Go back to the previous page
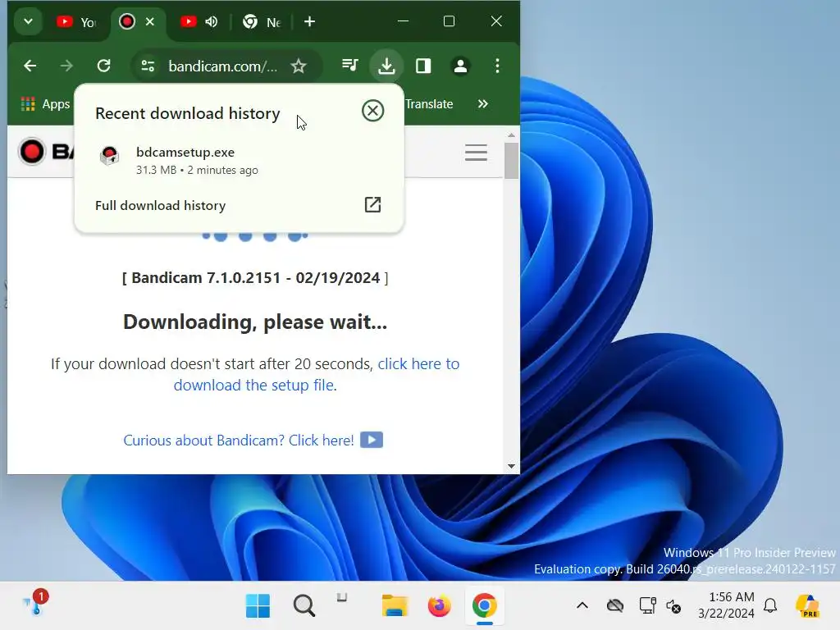The width and height of the screenshot is (840, 630). pos(30,66)
